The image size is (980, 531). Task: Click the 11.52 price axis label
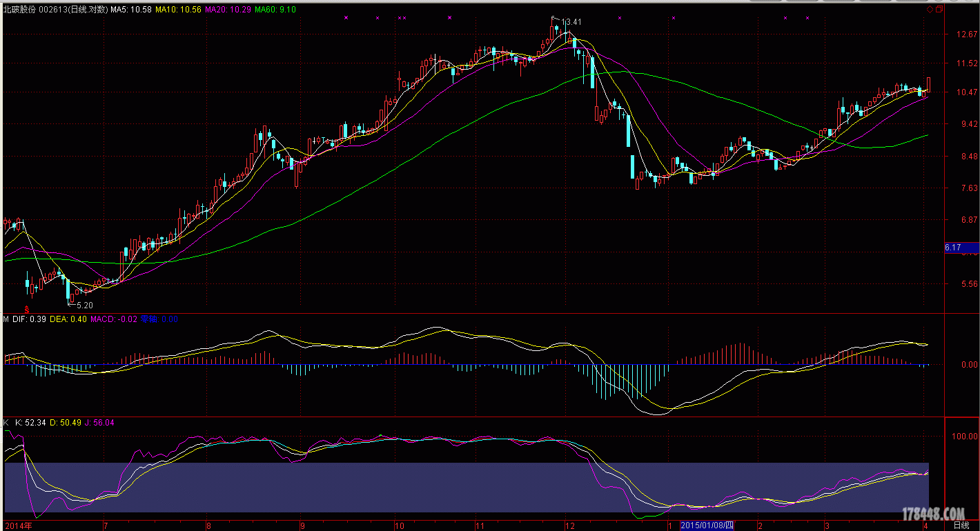tap(966, 63)
